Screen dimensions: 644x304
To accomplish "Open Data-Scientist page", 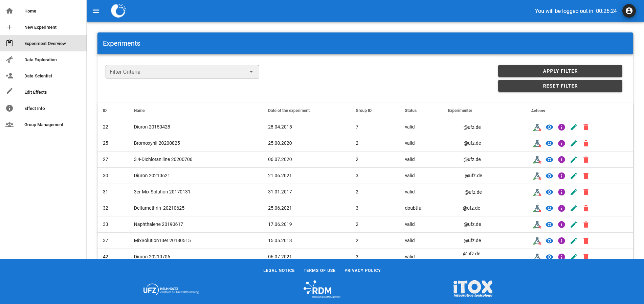I will pos(43,76).
